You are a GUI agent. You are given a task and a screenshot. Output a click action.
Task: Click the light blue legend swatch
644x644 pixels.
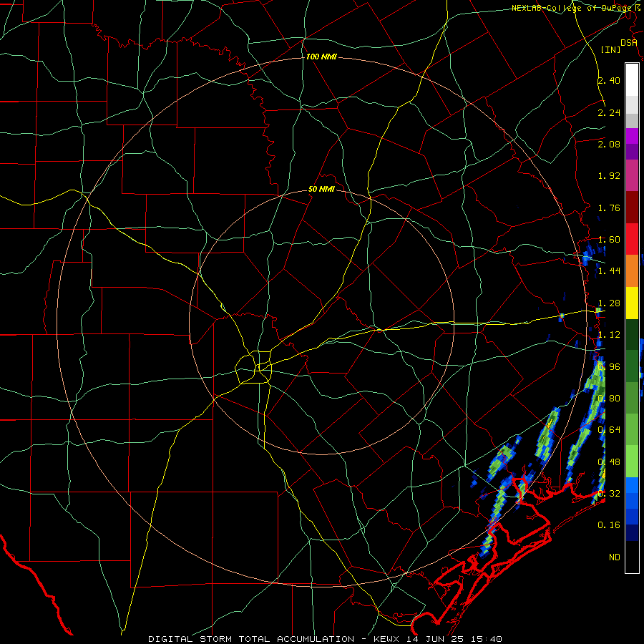click(x=632, y=485)
